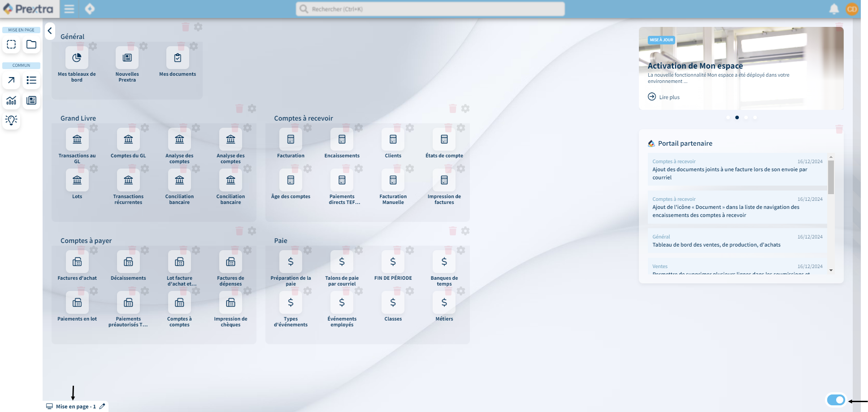The image size is (868, 412).
Task: Add a dashed-frame section from Mise en page
Action: [x=11, y=44]
